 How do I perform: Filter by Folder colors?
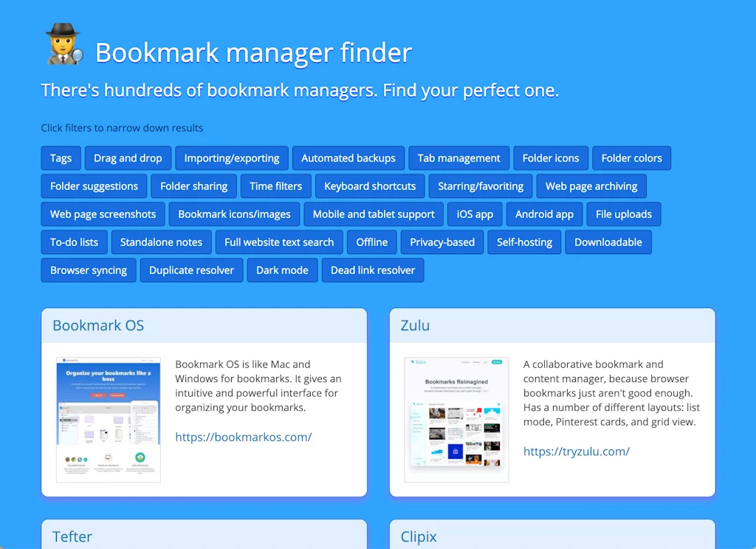[631, 157]
